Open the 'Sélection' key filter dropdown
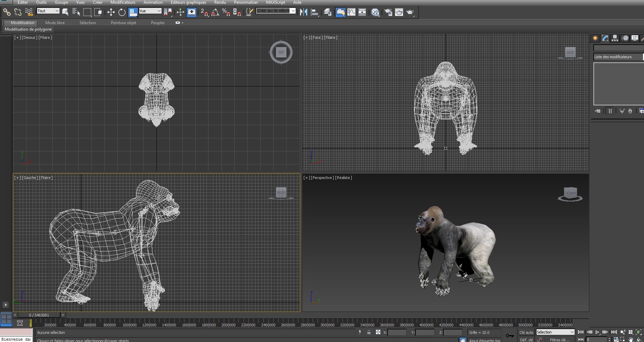The height and width of the screenshot is (342, 644). tap(556, 332)
